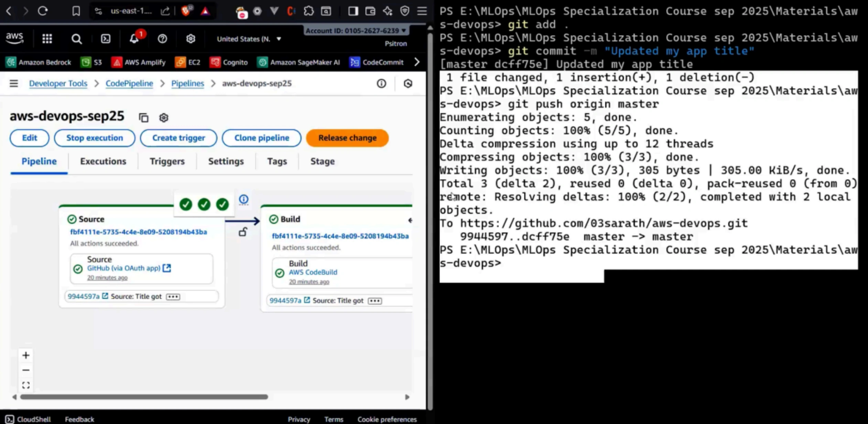Open AWS console search
The image size is (868, 424).
(76, 39)
